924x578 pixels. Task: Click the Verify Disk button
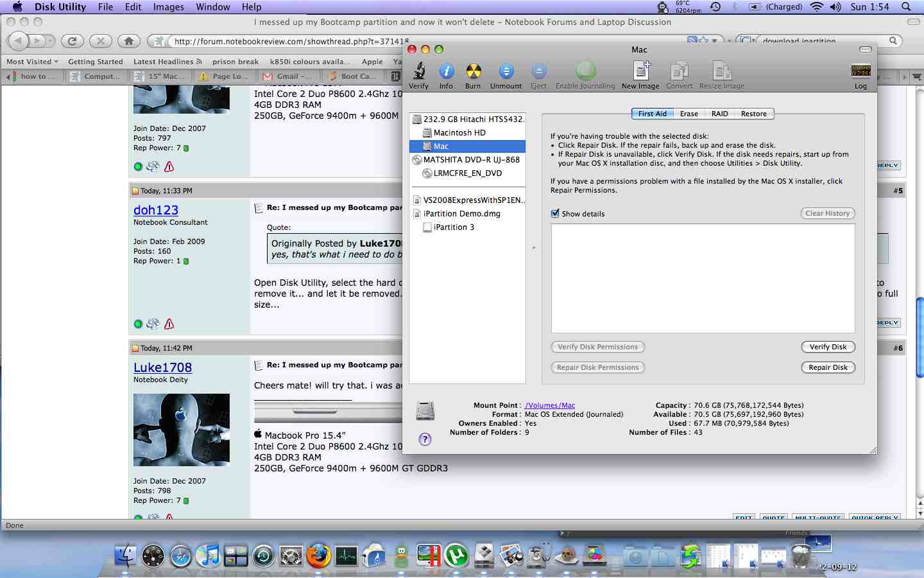pos(828,347)
